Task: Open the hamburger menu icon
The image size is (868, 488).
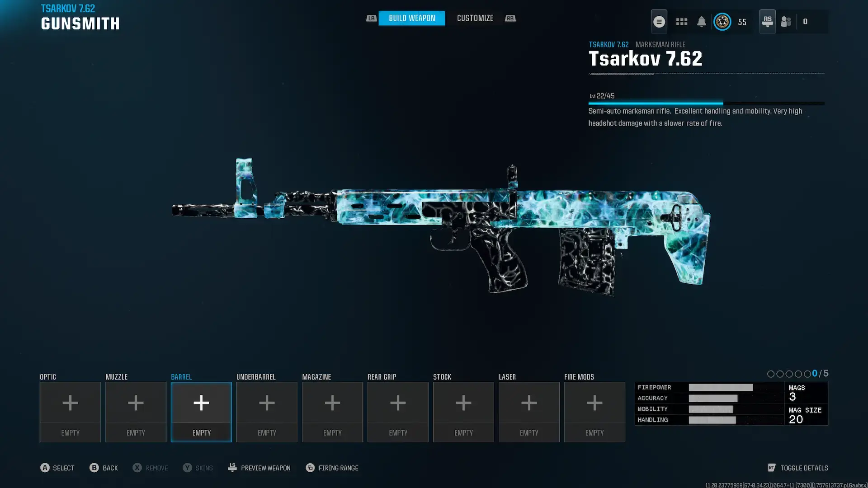Action: tap(659, 22)
